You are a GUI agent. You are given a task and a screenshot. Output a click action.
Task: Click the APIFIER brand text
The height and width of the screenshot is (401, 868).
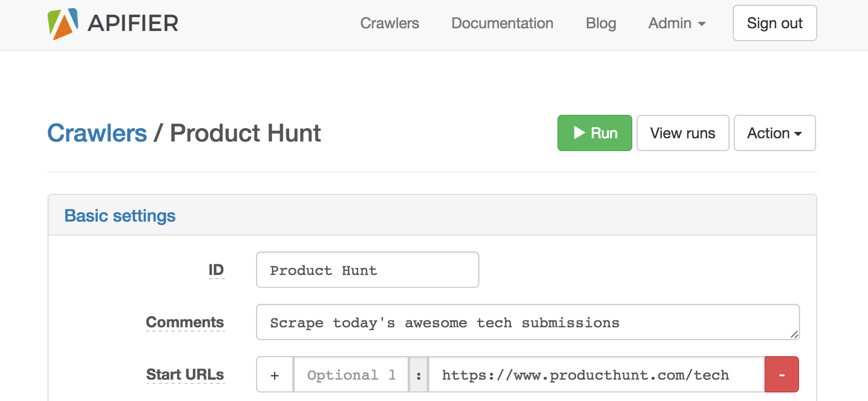[133, 23]
